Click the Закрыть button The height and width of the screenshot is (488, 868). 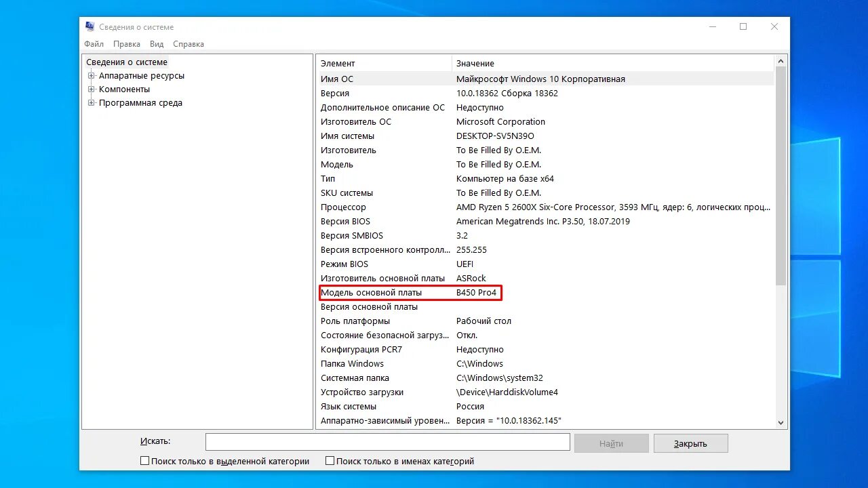(x=691, y=443)
